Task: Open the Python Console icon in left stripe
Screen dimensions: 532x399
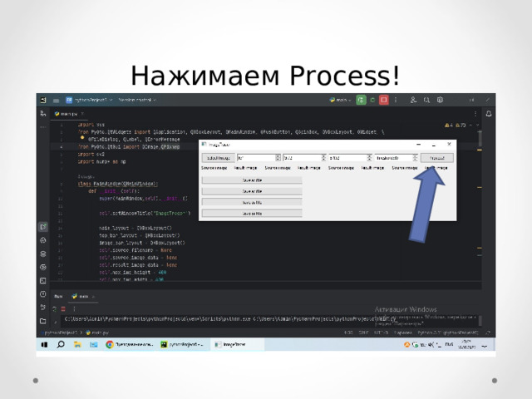Action: coord(43,240)
